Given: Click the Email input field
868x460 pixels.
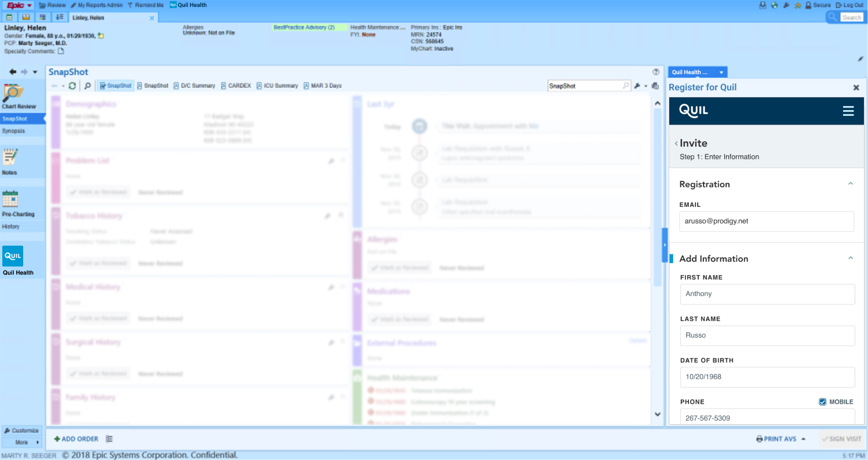Looking at the screenshot, I should 766,221.
